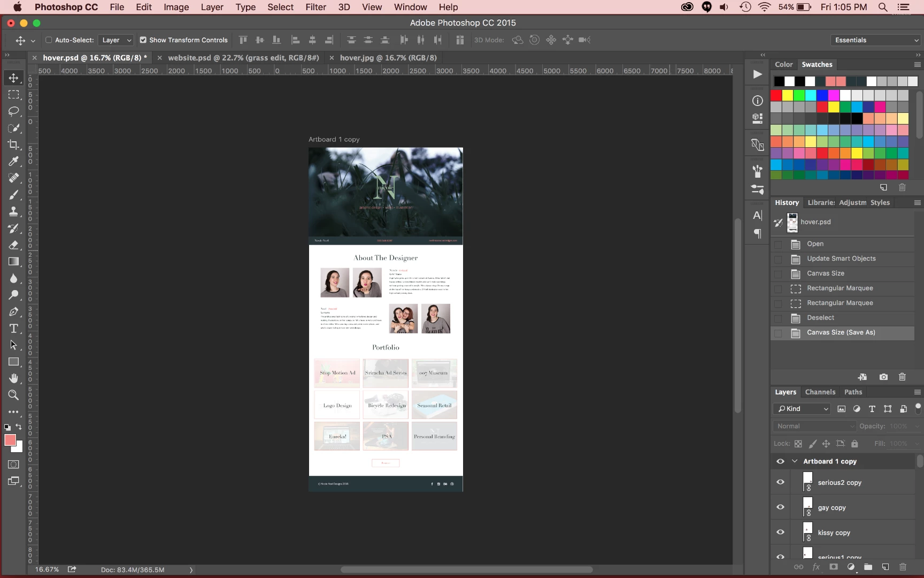Select the Eyedropper tool
924x578 pixels.
13,161
